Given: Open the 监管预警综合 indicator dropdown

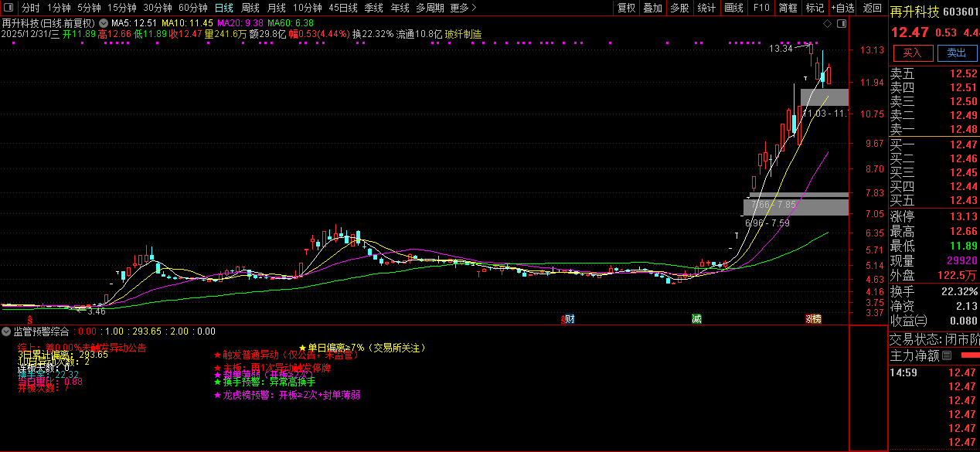Looking at the screenshot, I should coord(7,331).
